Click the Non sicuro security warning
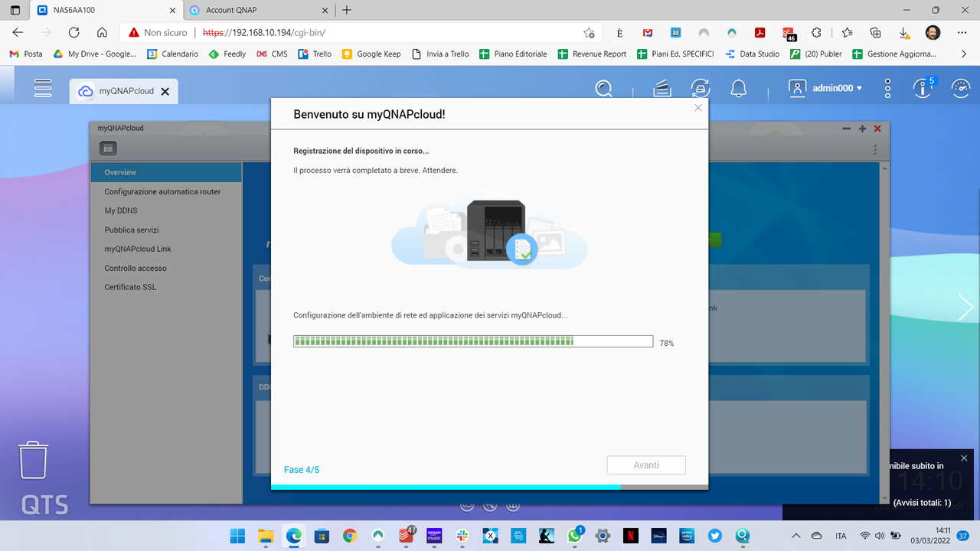The image size is (980, 551). click(158, 33)
